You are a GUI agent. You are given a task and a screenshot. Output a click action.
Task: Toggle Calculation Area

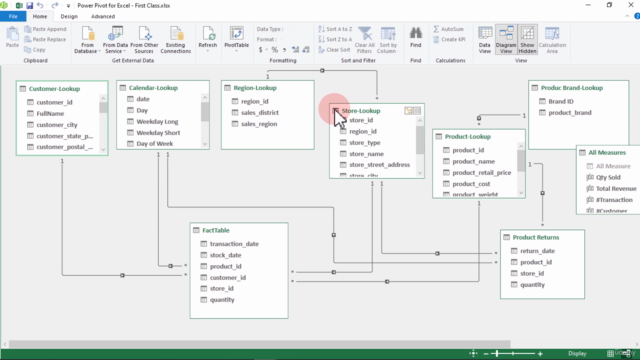point(552,40)
